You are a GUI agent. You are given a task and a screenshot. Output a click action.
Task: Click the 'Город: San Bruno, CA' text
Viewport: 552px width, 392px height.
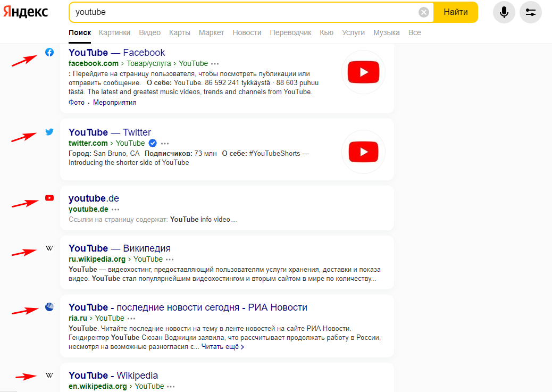(x=104, y=154)
